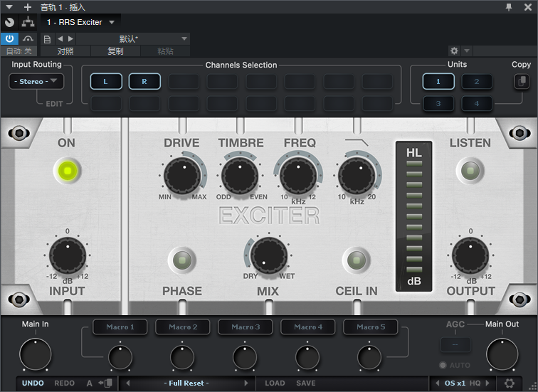Toggle the HQ mode

pos(475,383)
